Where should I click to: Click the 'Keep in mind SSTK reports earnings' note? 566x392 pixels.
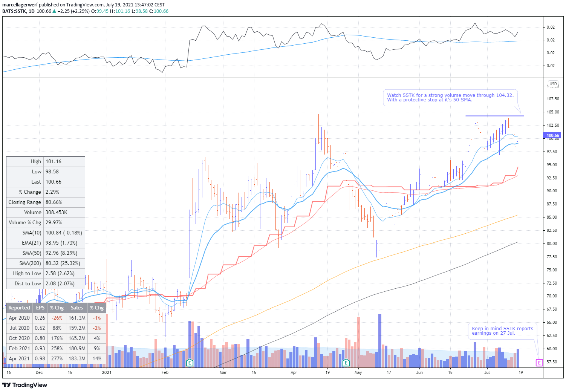(x=502, y=331)
